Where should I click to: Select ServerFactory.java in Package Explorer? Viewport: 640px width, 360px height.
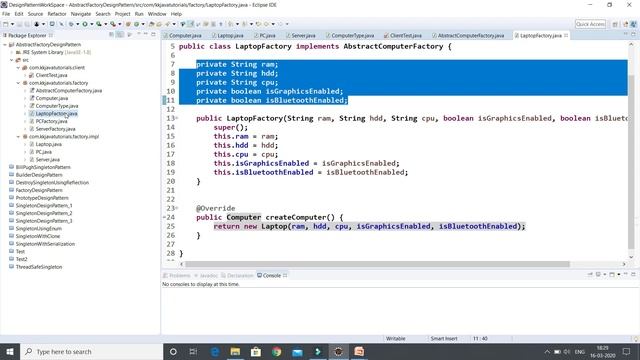tap(55, 129)
